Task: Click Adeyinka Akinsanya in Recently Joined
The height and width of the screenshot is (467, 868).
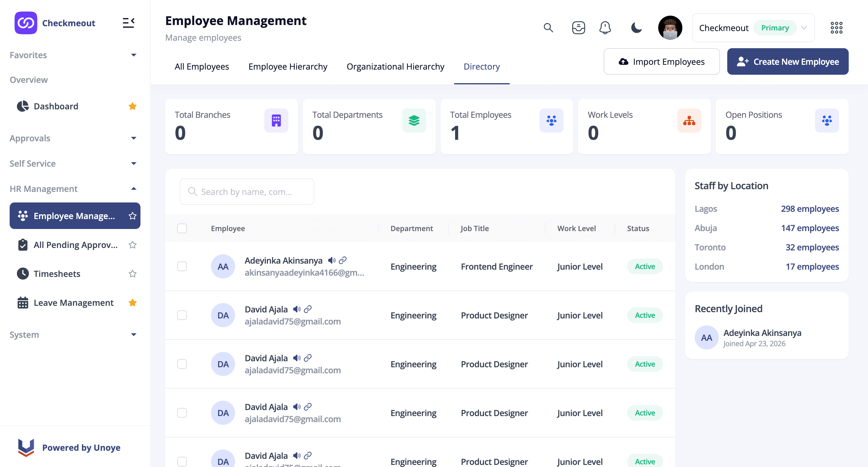Action: (762, 333)
